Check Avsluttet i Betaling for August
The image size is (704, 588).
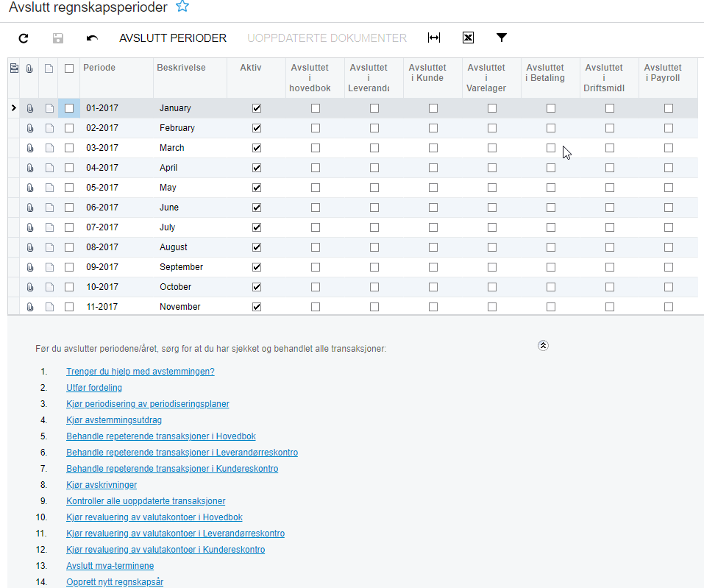click(551, 247)
